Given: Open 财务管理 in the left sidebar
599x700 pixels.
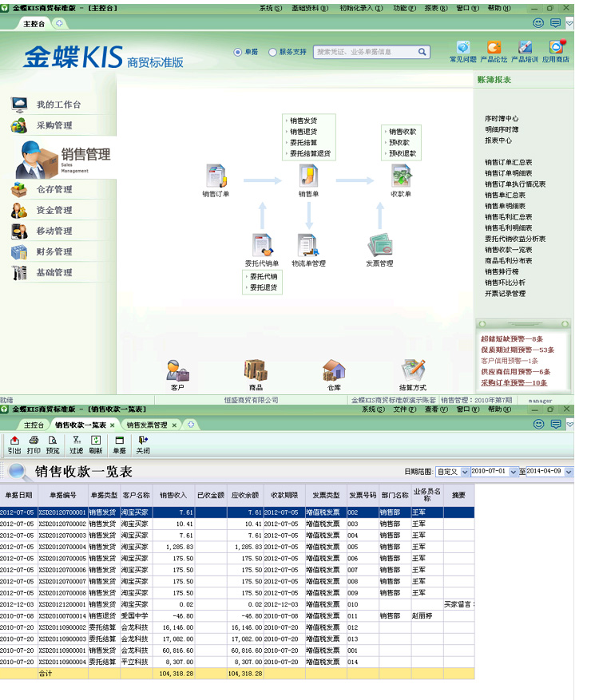Looking at the screenshot, I should pyautogui.click(x=54, y=251).
